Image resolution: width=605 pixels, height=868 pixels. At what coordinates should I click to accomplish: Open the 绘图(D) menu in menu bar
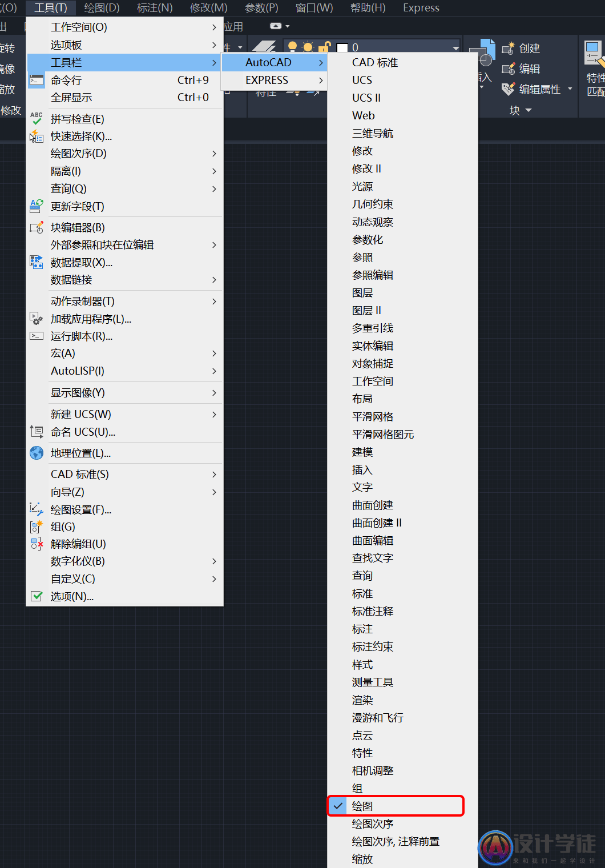click(x=102, y=8)
